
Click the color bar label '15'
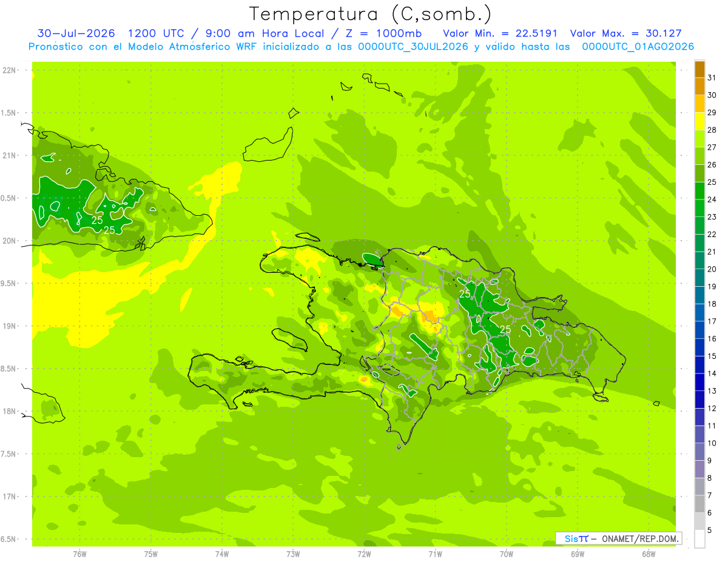(712, 356)
